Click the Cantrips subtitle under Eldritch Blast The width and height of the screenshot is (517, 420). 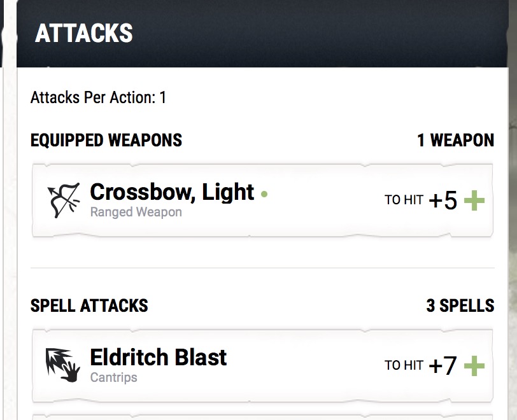pos(114,377)
